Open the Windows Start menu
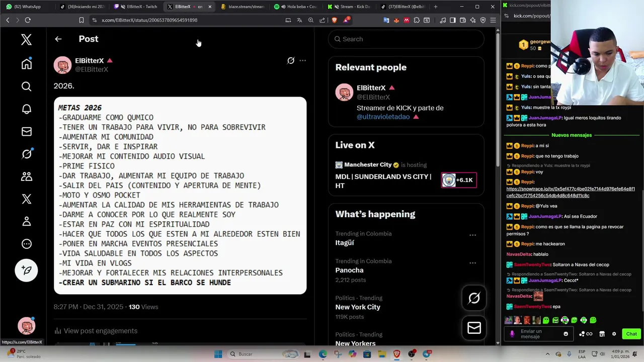The width and height of the screenshot is (644, 362). pos(218,354)
